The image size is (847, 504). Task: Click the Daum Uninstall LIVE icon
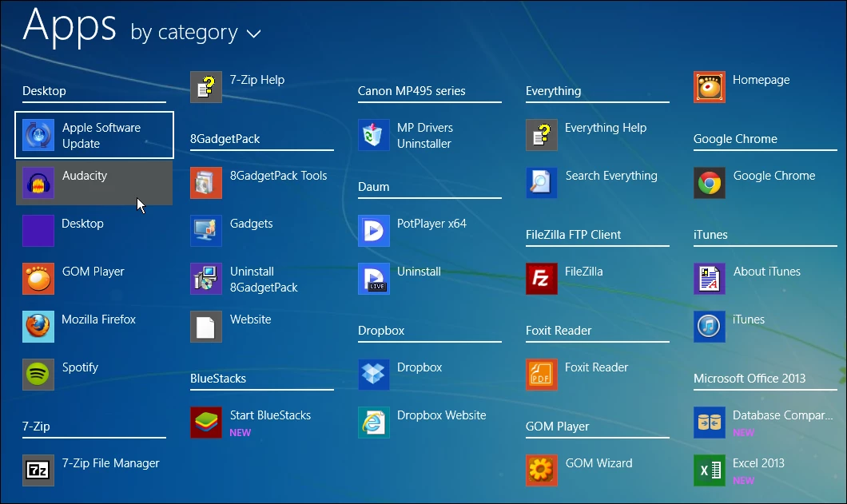[x=374, y=279]
